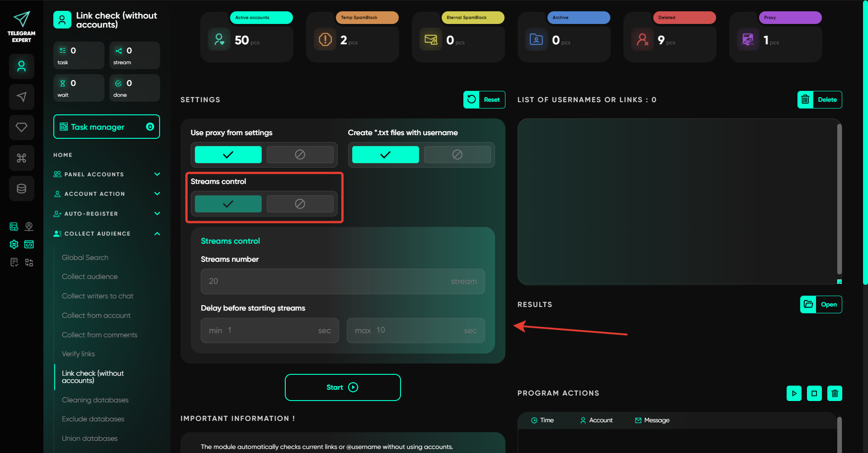
Task: Open the gear settings icon in sidebar
Action: click(14, 245)
